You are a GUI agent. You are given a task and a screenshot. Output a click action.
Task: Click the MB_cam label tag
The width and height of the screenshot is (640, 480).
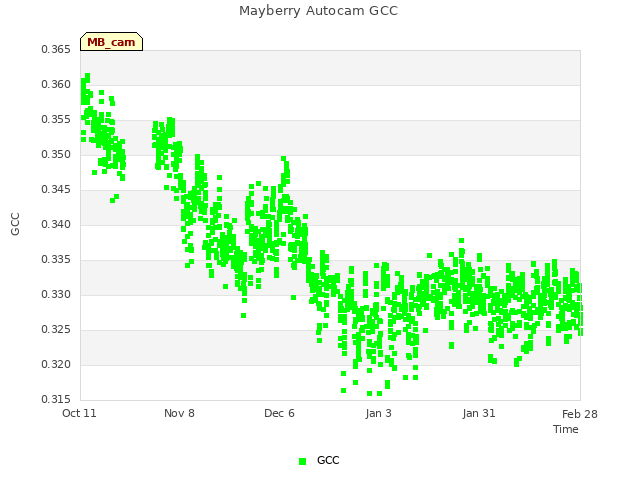click(111, 42)
